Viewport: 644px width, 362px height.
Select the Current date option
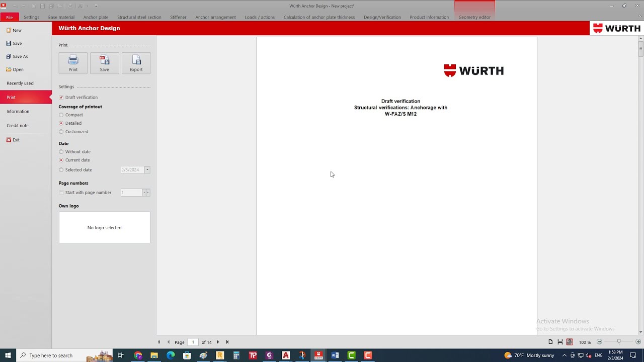[61, 160]
